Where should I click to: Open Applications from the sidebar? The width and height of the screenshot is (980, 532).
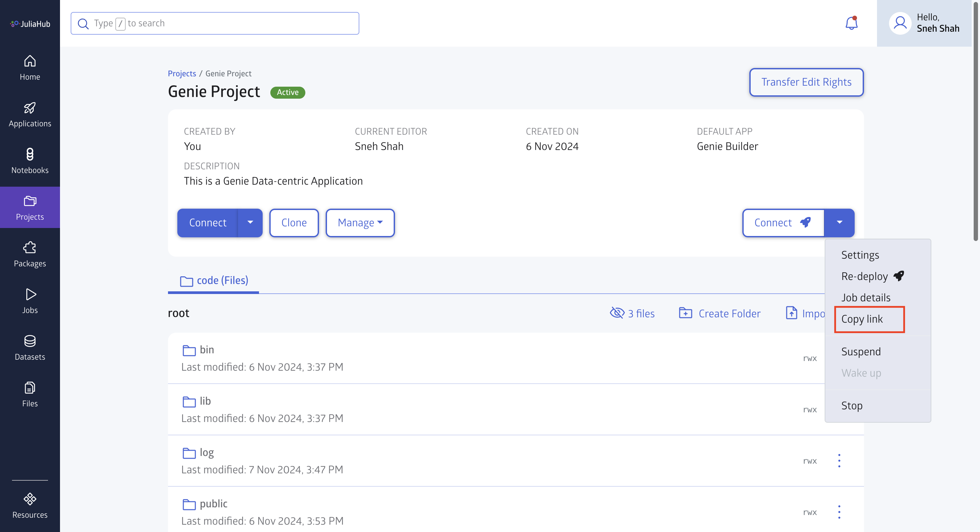pos(30,115)
